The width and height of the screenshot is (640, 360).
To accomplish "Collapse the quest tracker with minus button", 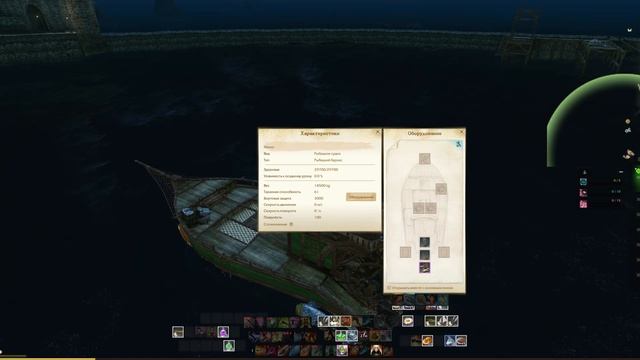I will [x=621, y=172].
